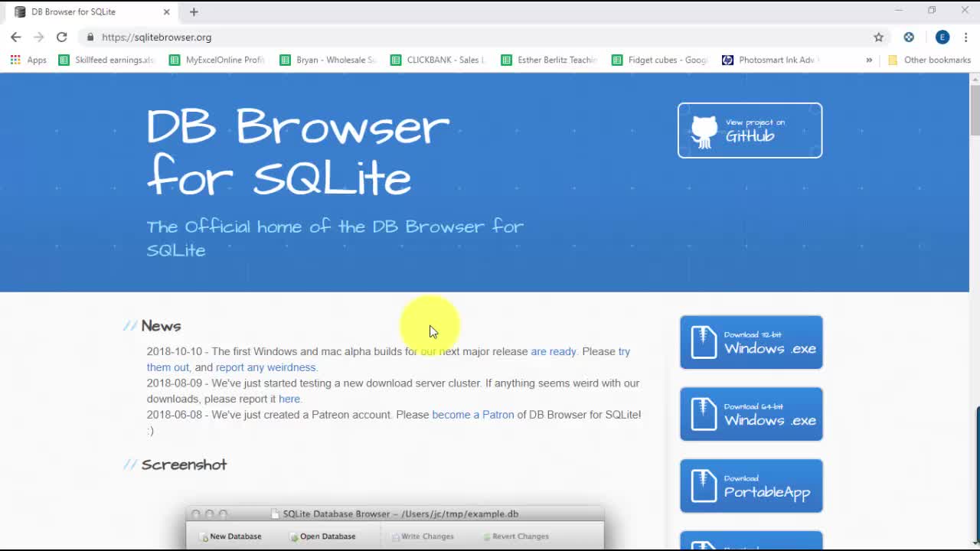Screen dimensions: 980x551
Task: Click View project on GitHub button
Action: pos(750,130)
